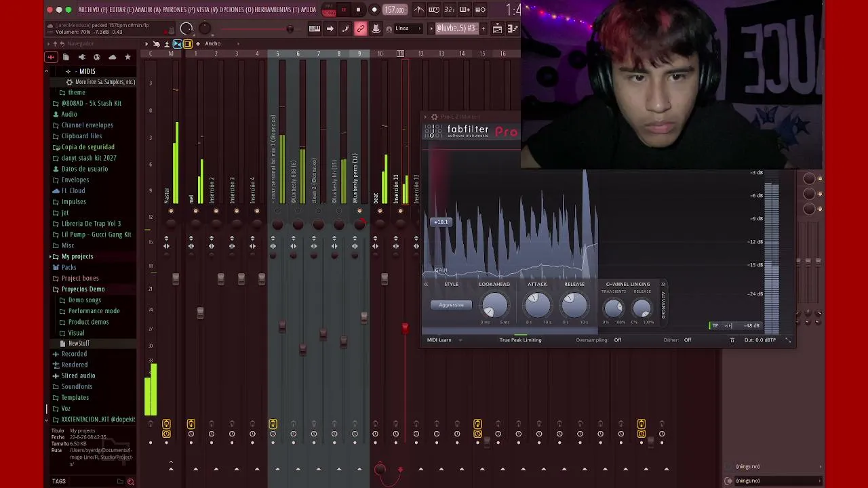Toggle the TP meter button
Screen dimensions: 868x488
tap(715, 326)
